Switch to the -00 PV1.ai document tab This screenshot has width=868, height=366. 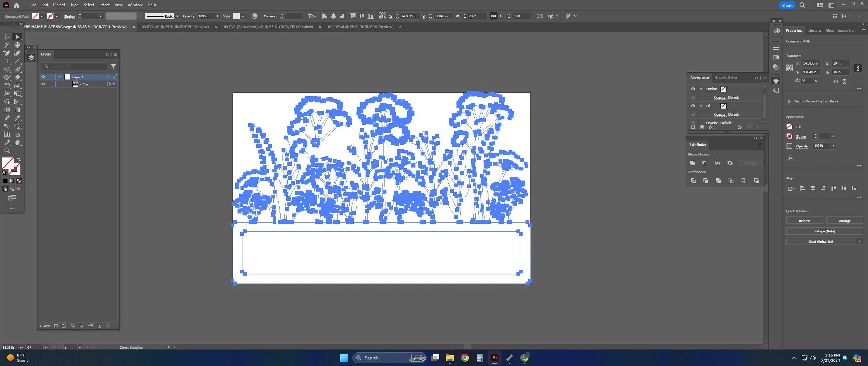click(175, 27)
